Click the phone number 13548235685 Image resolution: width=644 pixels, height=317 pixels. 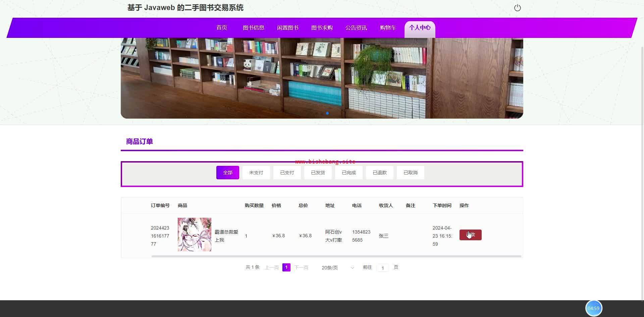[361, 236]
